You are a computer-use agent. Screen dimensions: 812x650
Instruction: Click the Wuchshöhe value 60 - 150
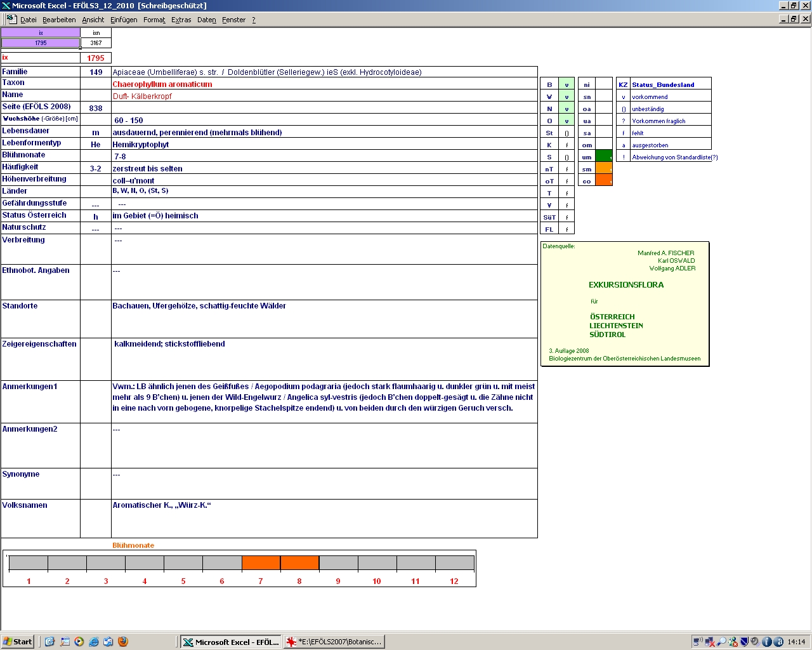pos(129,121)
